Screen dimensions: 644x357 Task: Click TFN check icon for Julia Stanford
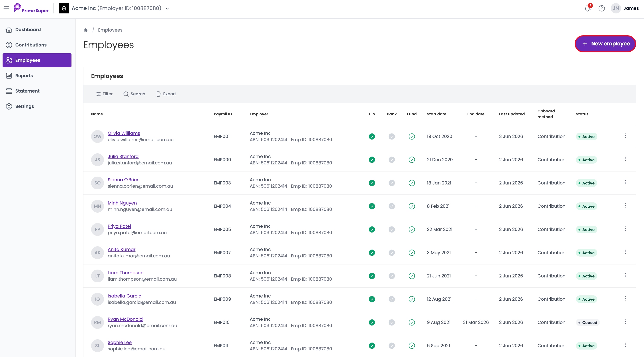point(372,160)
